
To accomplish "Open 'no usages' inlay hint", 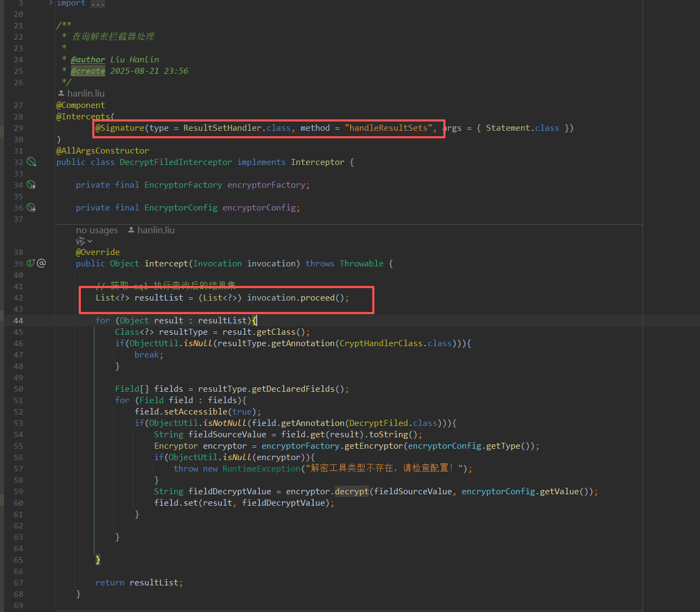I will pos(97,230).
